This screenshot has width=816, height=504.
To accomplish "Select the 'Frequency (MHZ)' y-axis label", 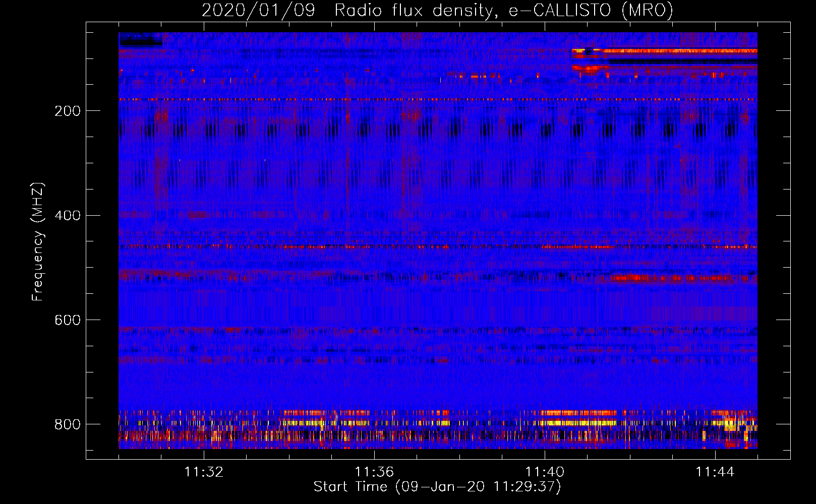I will tap(38, 241).
